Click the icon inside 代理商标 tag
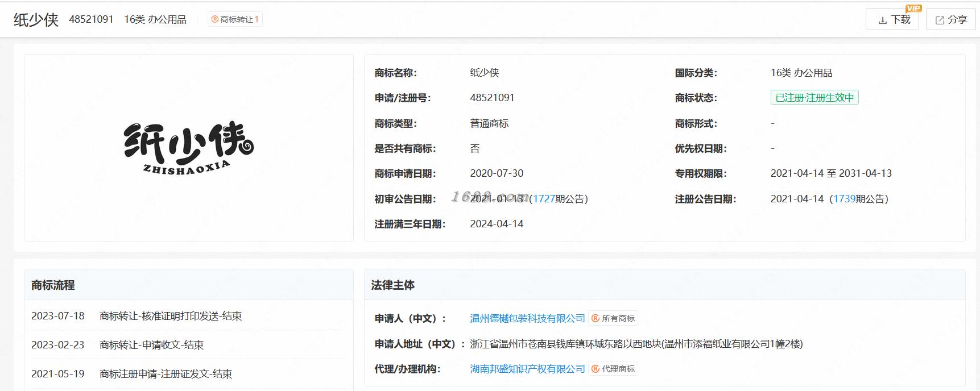980x391 pixels. coord(596,369)
